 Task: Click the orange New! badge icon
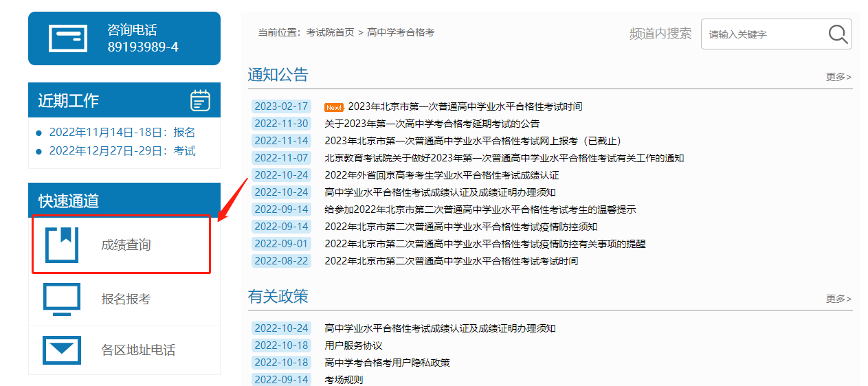tap(334, 107)
